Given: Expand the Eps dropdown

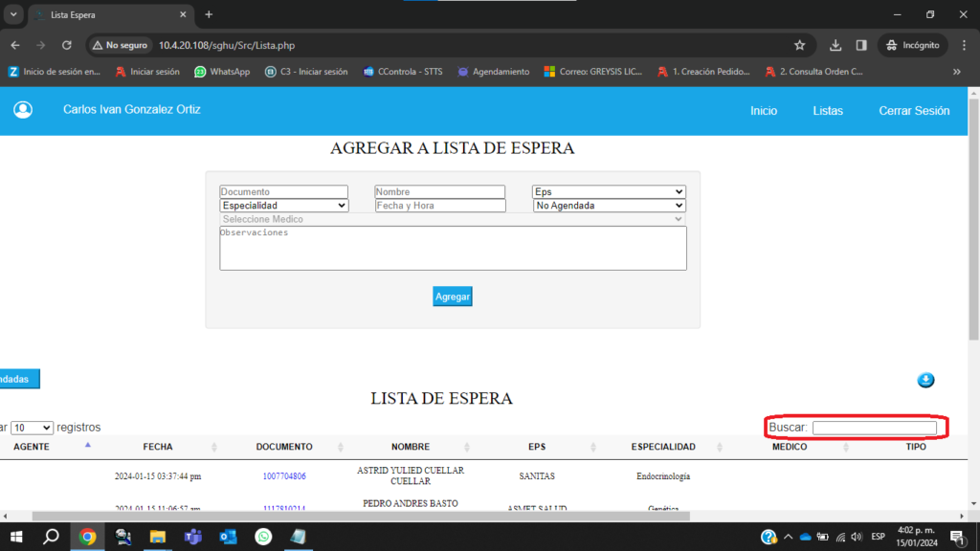Looking at the screenshot, I should pyautogui.click(x=609, y=191).
